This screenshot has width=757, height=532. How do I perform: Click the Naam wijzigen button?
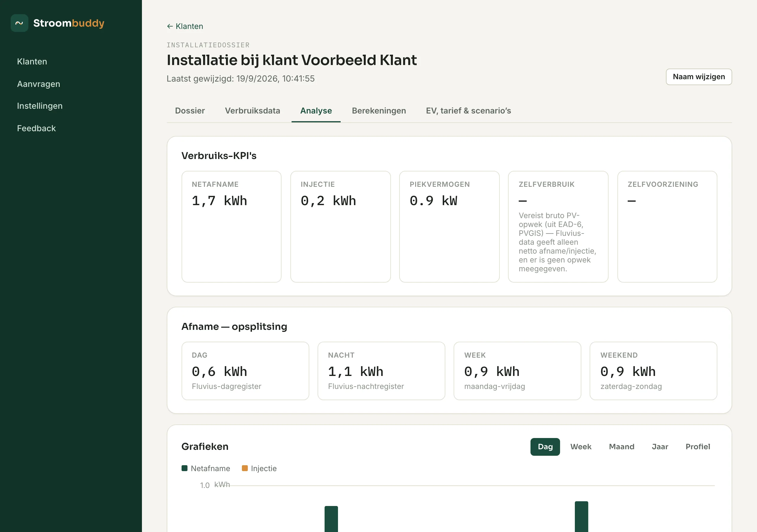[699, 77]
